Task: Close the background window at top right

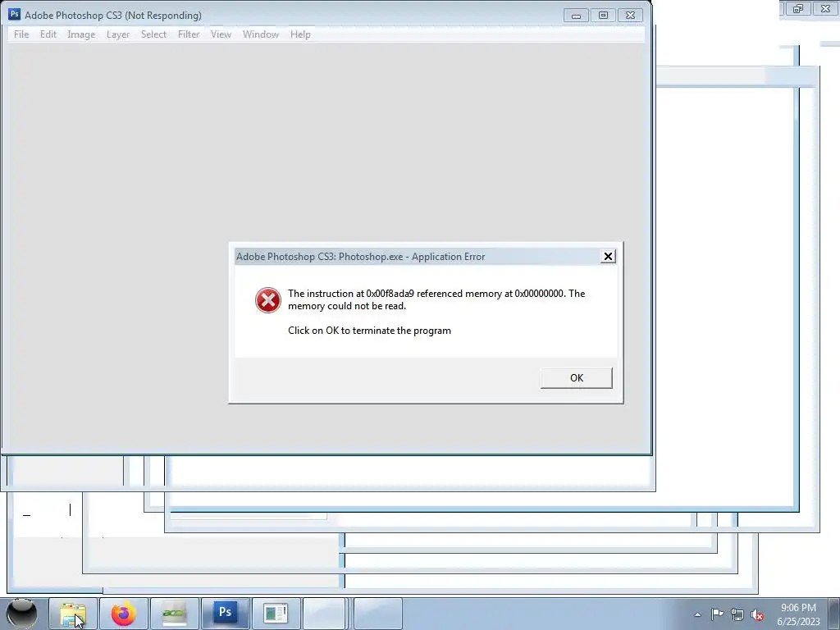Action: (825, 8)
